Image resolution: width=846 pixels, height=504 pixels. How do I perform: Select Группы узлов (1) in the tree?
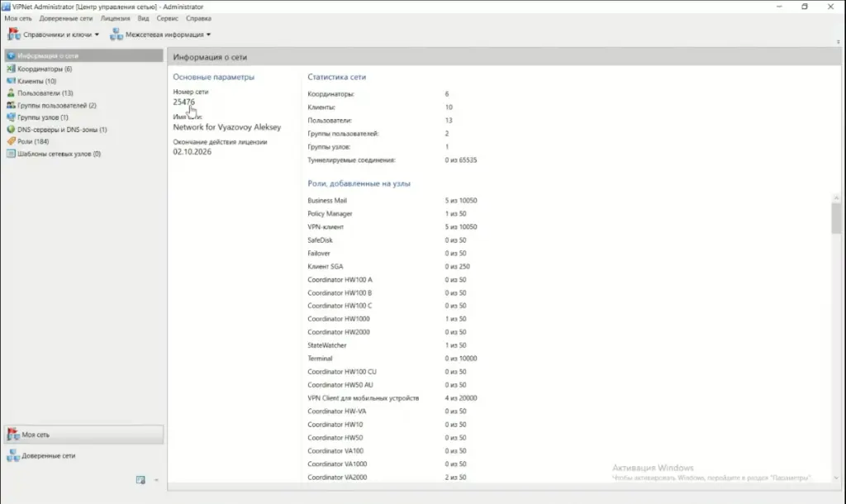pos(43,117)
